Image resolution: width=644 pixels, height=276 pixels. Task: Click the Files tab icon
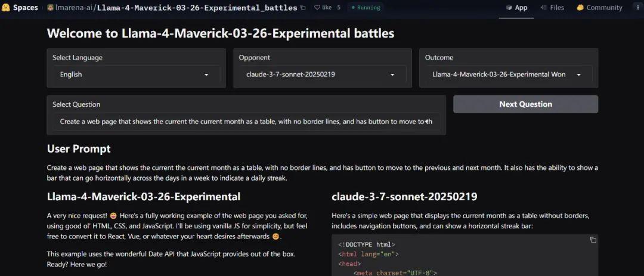pos(543,7)
